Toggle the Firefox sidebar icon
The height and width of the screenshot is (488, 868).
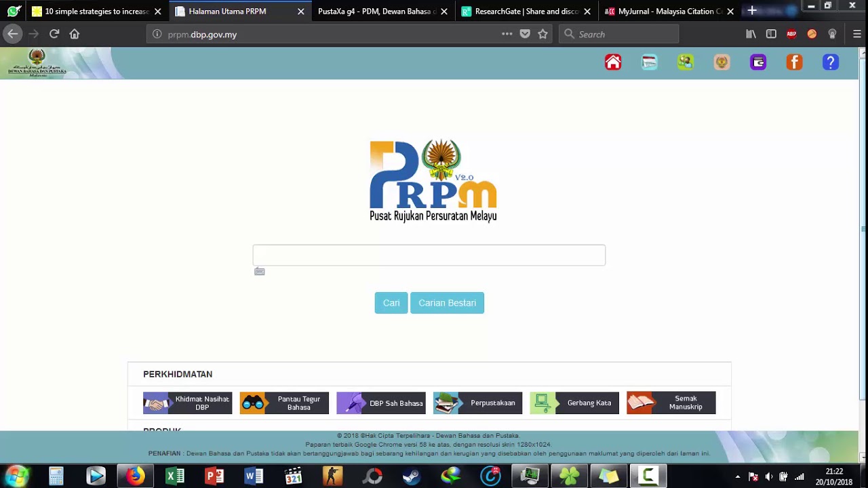click(x=771, y=34)
